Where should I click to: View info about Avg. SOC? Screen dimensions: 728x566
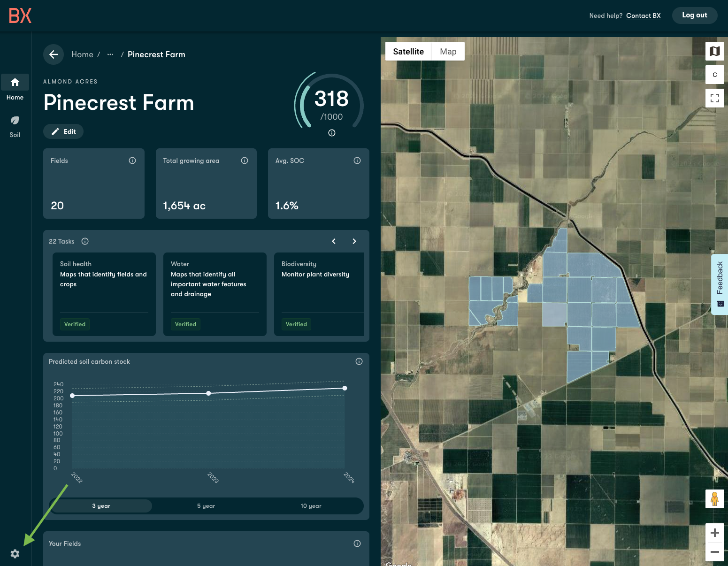[357, 161]
